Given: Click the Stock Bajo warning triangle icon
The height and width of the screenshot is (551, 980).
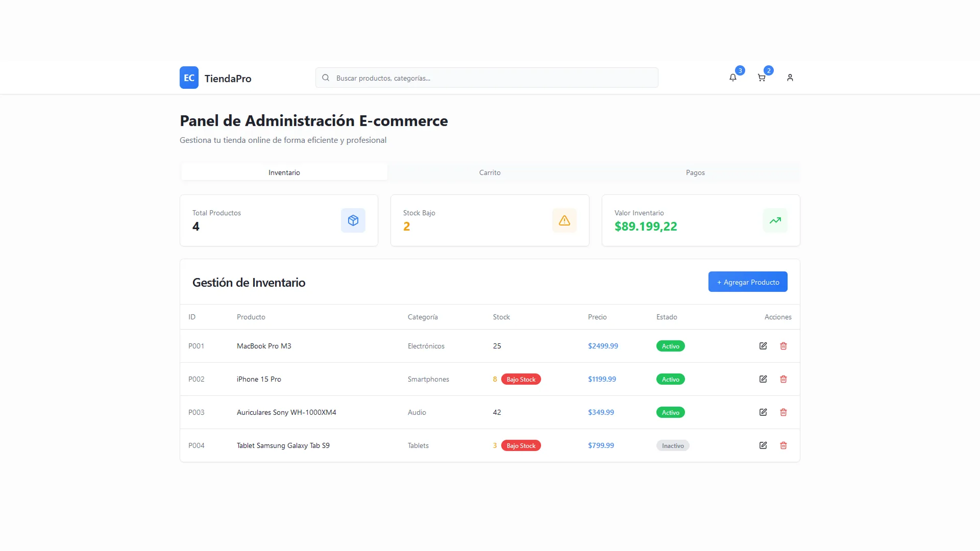Looking at the screenshot, I should [564, 220].
